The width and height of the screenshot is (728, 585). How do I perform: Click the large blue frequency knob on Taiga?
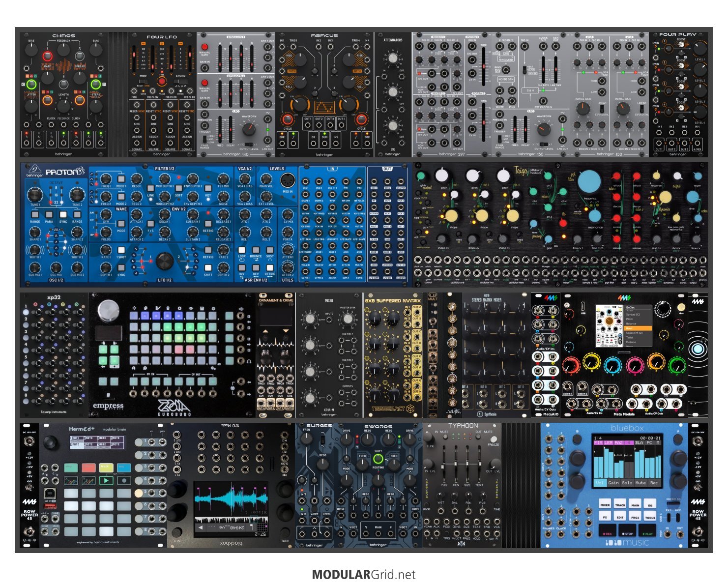(x=589, y=181)
